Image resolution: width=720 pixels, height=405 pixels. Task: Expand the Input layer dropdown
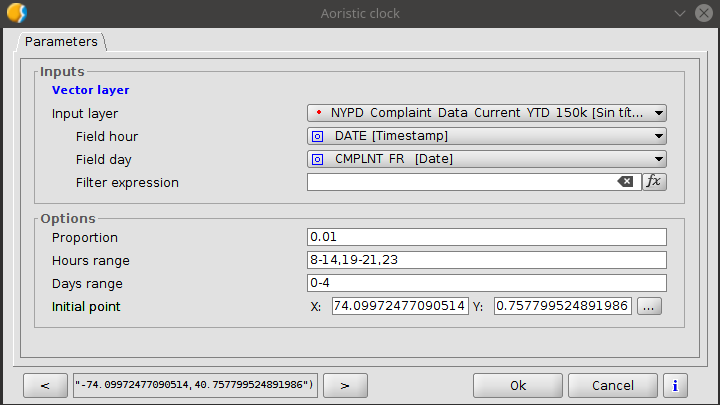[486, 113]
